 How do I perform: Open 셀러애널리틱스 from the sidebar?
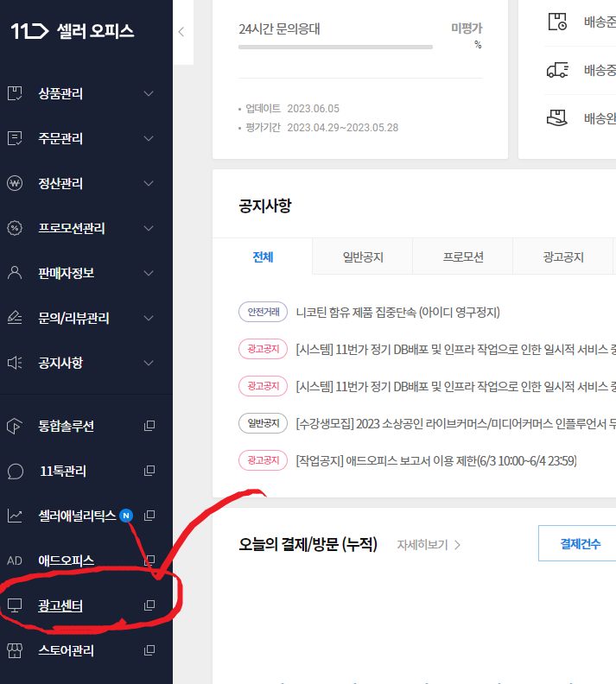click(x=77, y=516)
